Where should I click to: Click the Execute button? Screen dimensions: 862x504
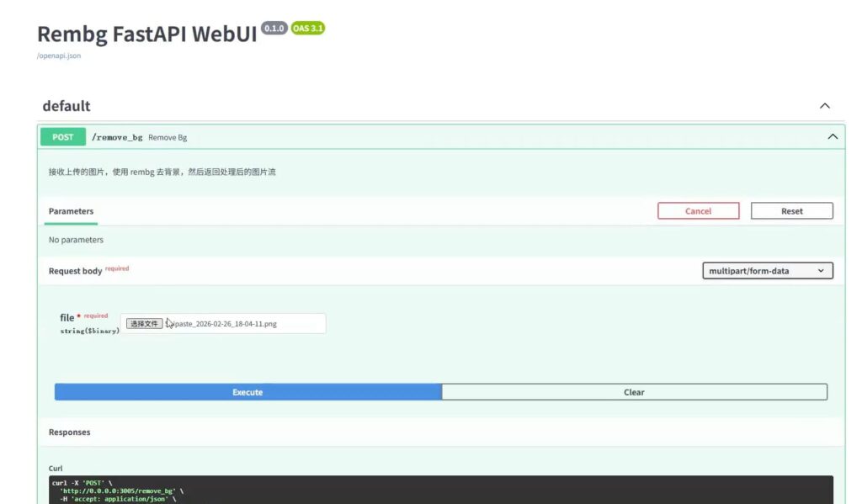coord(247,392)
